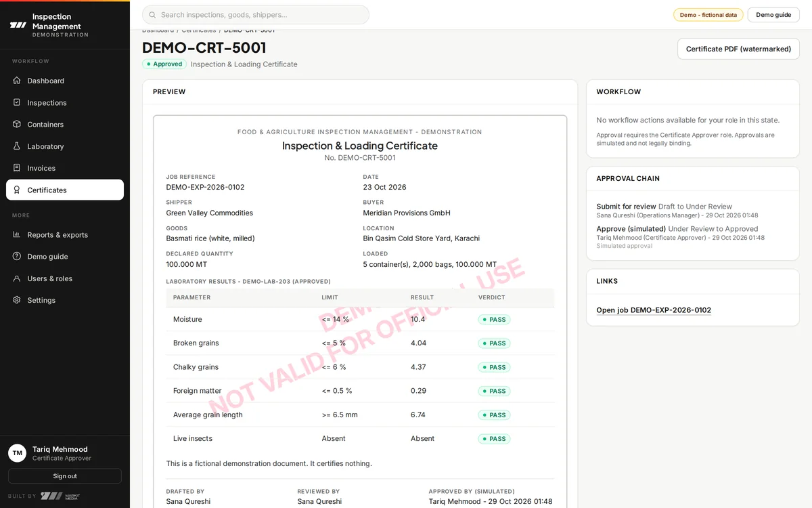Click the TM user avatar
Image resolution: width=812 pixels, height=508 pixels.
(x=17, y=453)
